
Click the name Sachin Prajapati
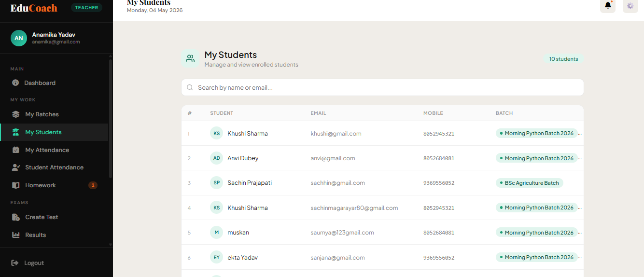250,183
